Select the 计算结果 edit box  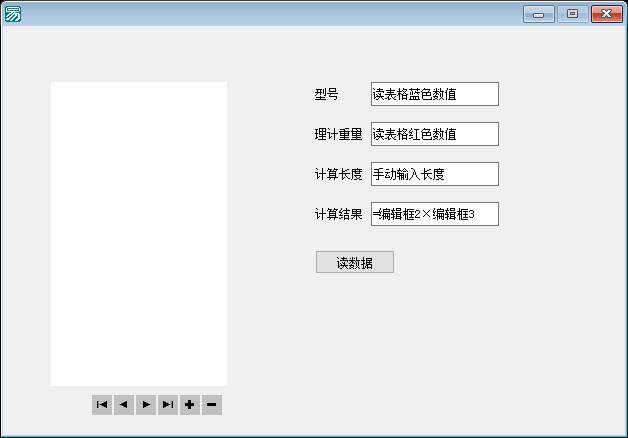[434, 214]
